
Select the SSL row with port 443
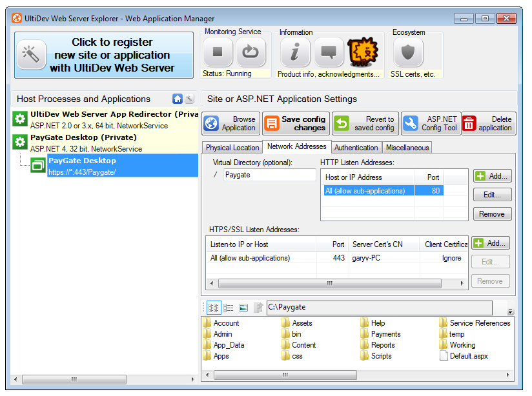pyautogui.click(x=336, y=258)
